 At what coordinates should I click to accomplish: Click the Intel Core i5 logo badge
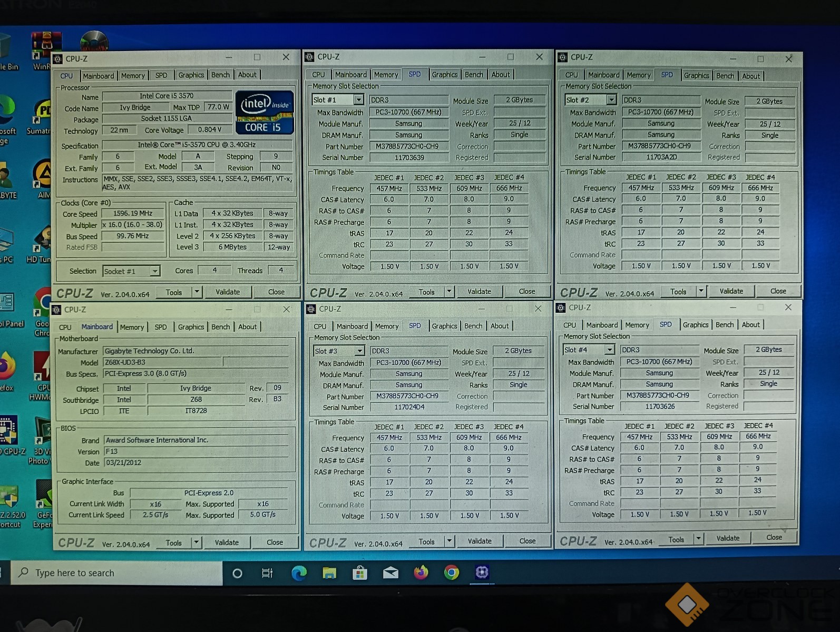tap(264, 113)
